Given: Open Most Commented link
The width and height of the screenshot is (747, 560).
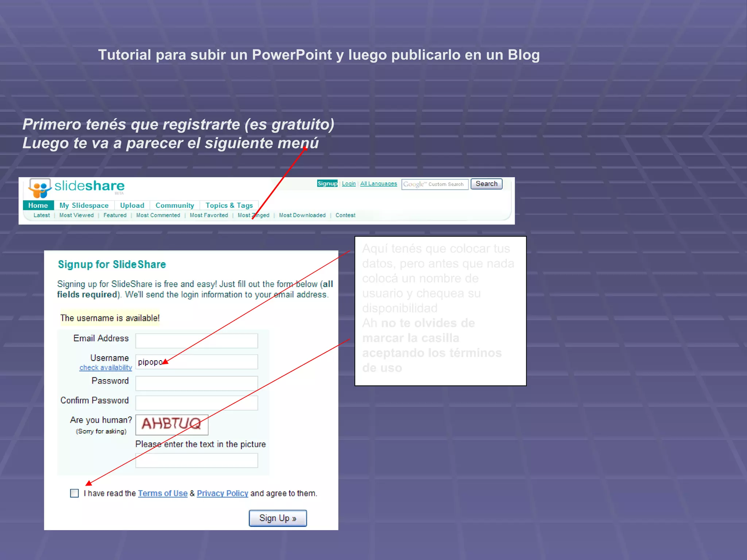Looking at the screenshot, I should [158, 215].
